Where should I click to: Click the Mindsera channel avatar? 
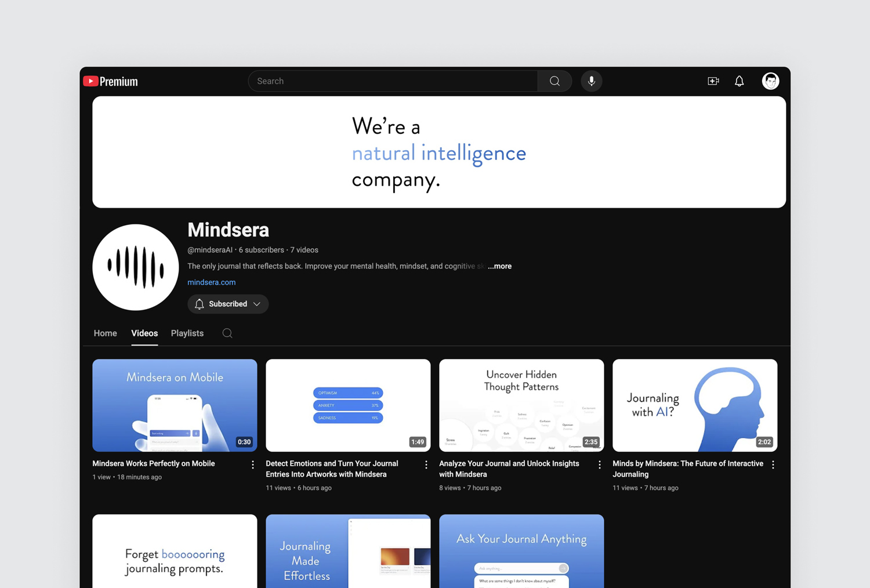click(136, 267)
